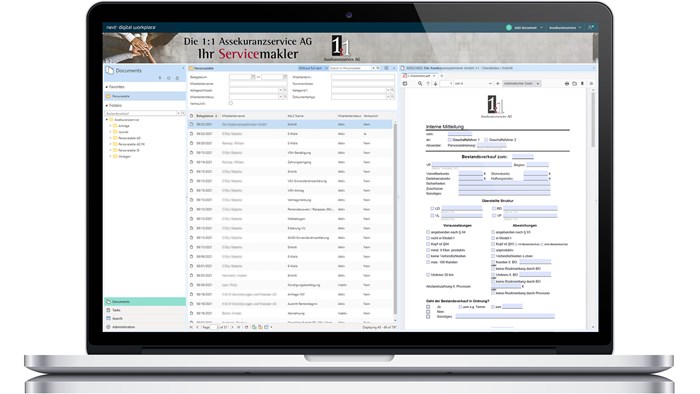Check Geschäftsführer 2 in the PDF form
Image resolution: width=700 pixels, height=394 pixels.
click(x=486, y=140)
